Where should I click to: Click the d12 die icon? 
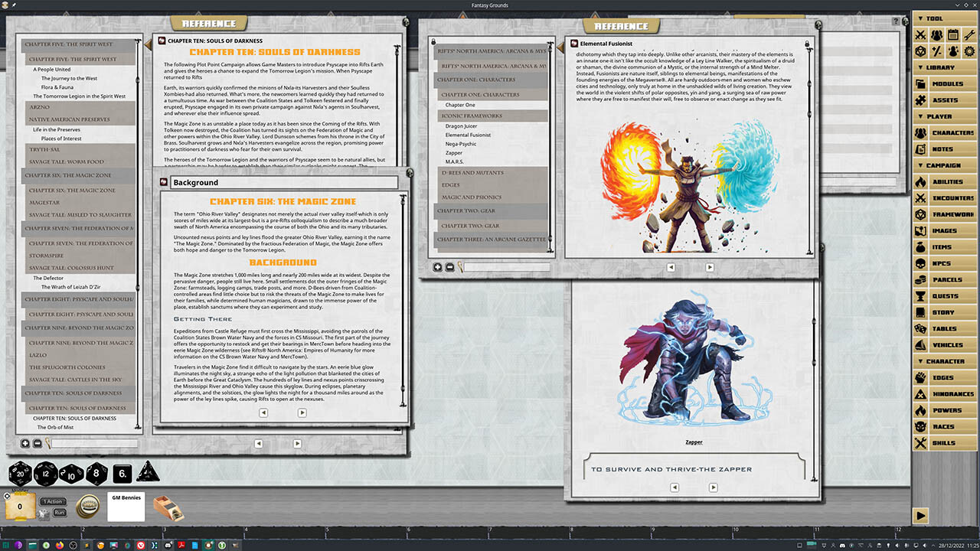[45, 474]
